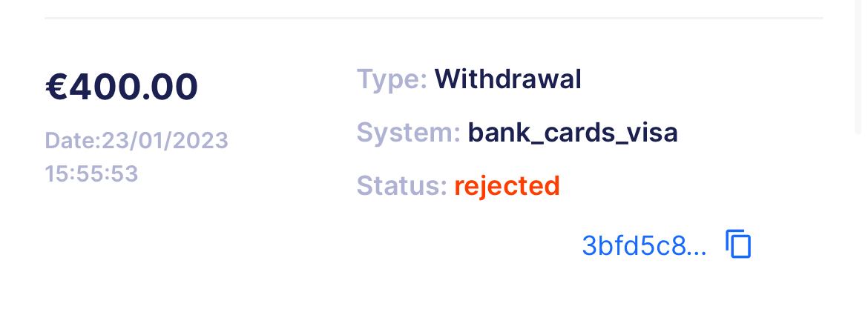Select the euro currency symbol
868x315 pixels.
coord(57,87)
